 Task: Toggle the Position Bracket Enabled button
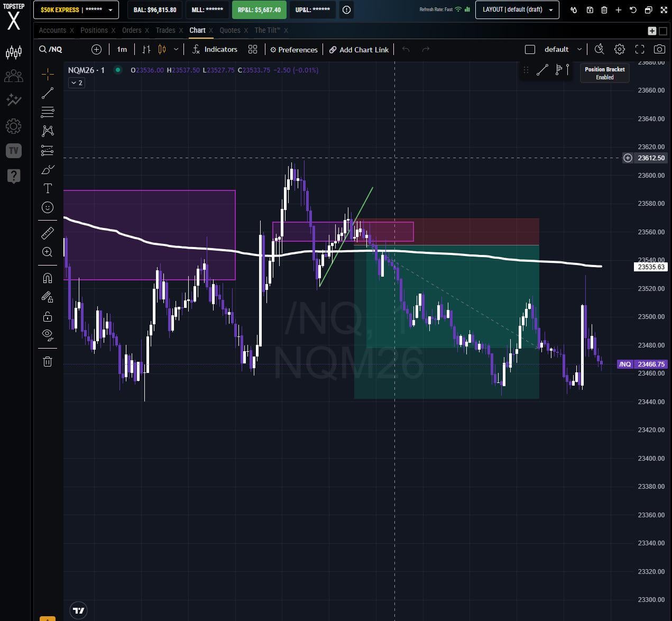point(604,73)
